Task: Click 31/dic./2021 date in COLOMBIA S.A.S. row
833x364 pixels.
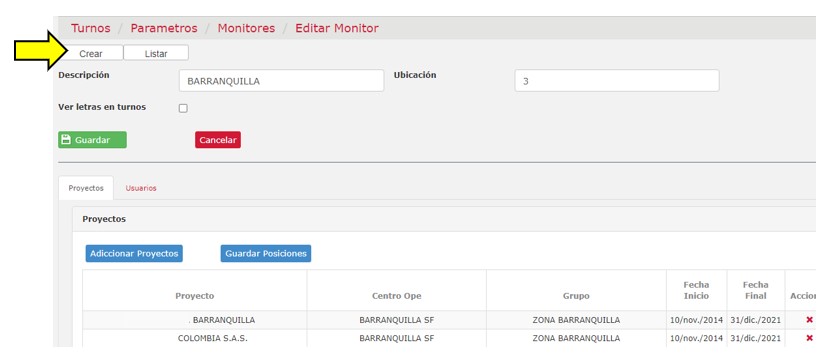Action: click(755, 338)
